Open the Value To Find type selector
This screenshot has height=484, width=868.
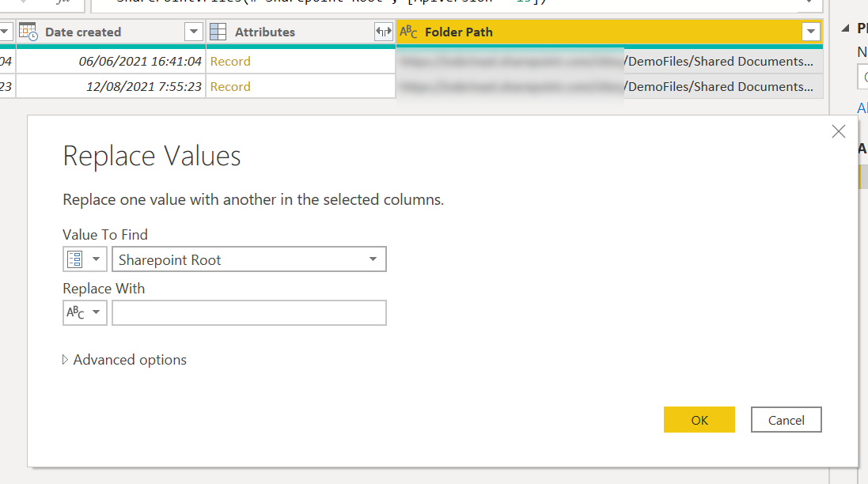pos(85,259)
